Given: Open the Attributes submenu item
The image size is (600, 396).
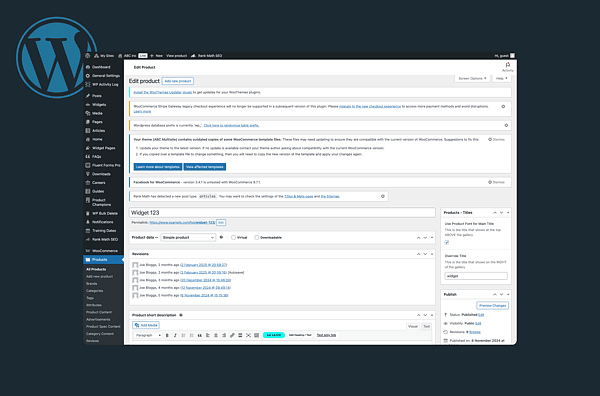Looking at the screenshot, I should pos(94,305).
